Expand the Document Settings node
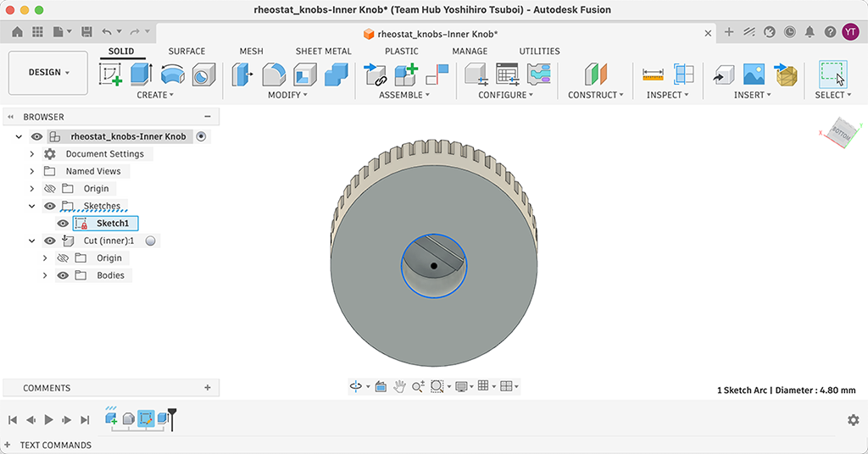 click(32, 154)
